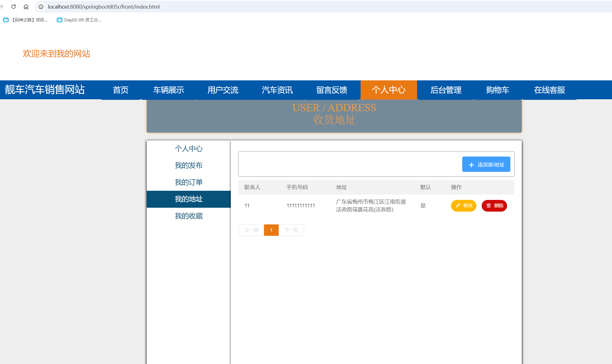Click the browser reload icon
612x364 pixels.
point(13,7)
